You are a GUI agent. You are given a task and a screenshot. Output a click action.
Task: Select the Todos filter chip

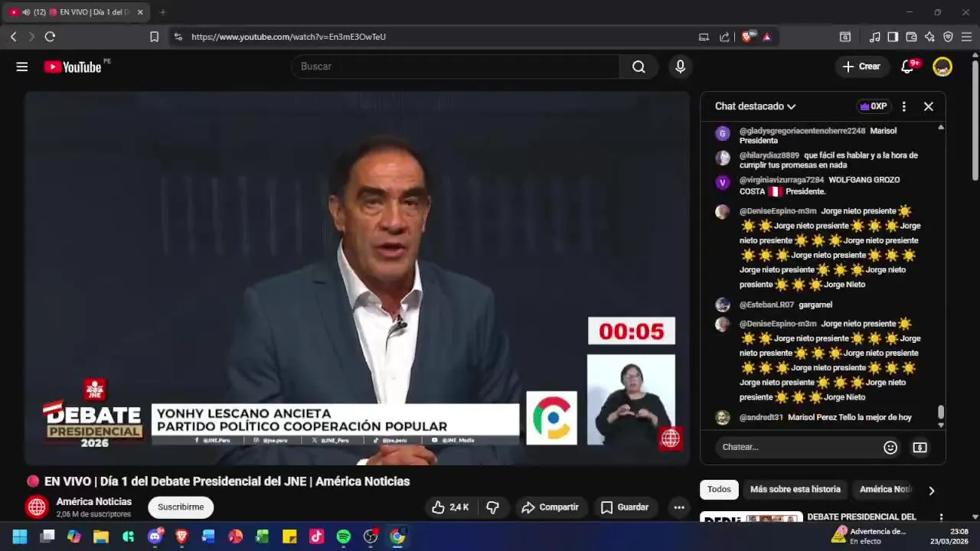coord(719,490)
